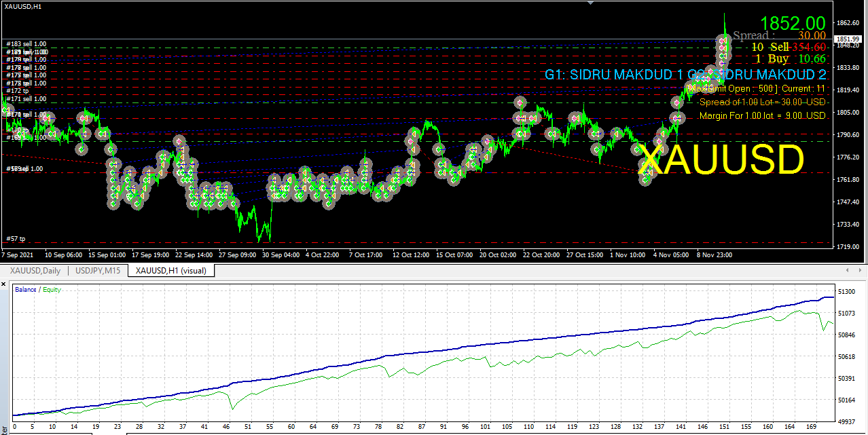Click the large green 1852.00 price label
The image size is (868, 435).
pyautogui.click(x=793, y=23)
